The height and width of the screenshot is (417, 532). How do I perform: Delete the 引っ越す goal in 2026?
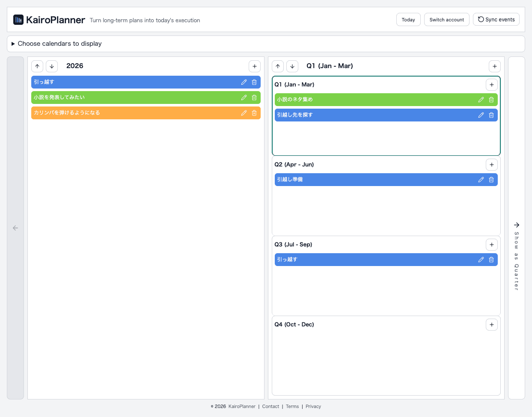pos(254,82)
